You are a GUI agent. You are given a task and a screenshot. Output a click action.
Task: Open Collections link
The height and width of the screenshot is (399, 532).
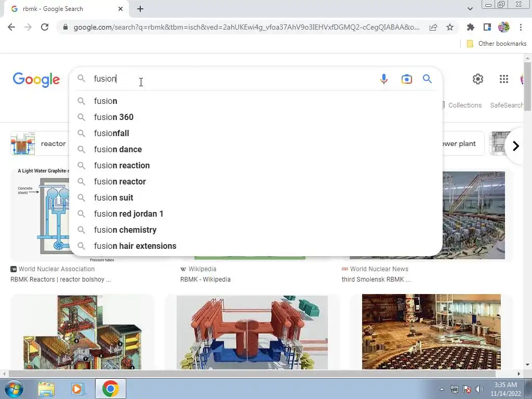coord(465,105)
